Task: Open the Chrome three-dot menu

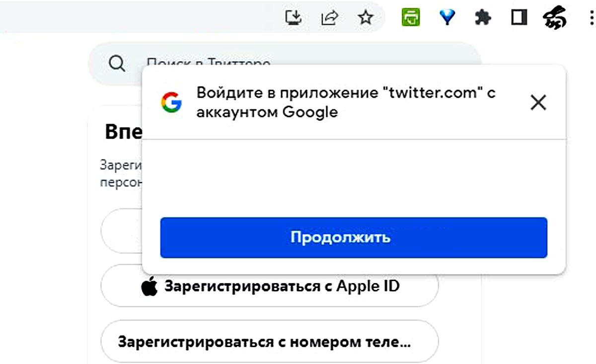Action: point(591,18)
